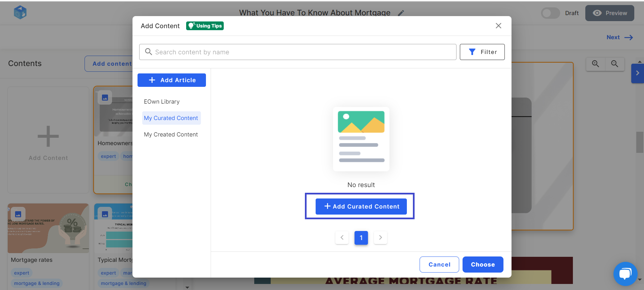Click the Mortgage rates title text

[32, 260]
